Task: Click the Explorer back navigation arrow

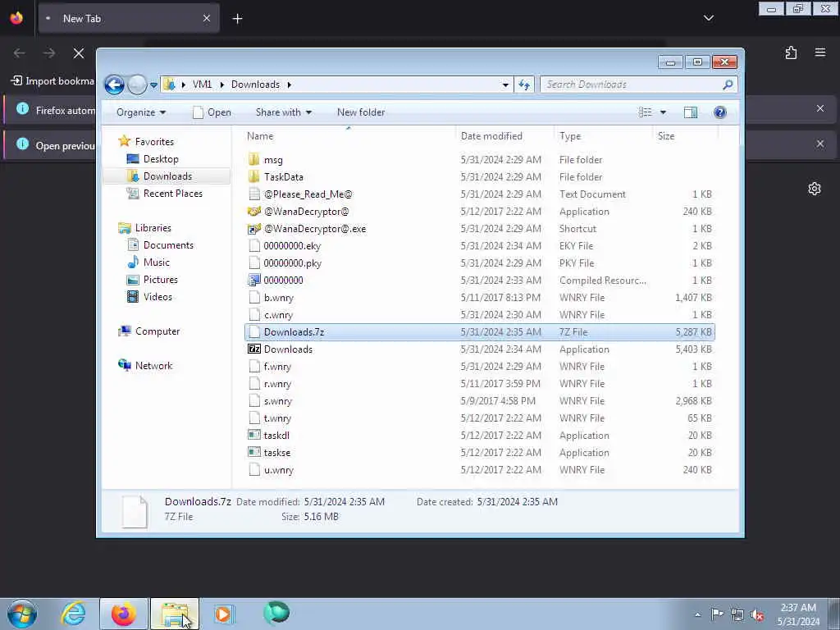Action: [x=114, y=84]
